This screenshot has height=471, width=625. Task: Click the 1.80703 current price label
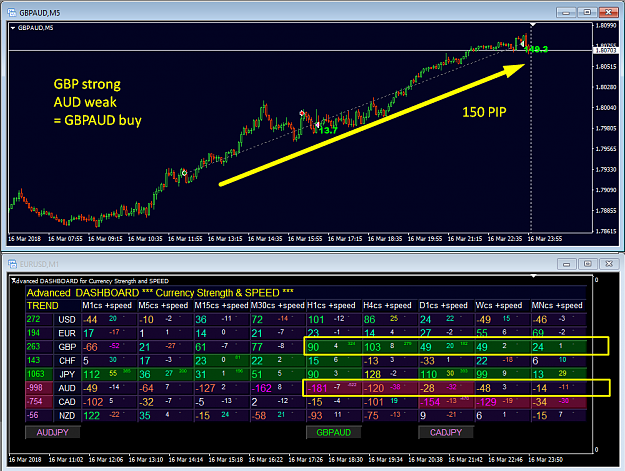[x=606, y=51]
